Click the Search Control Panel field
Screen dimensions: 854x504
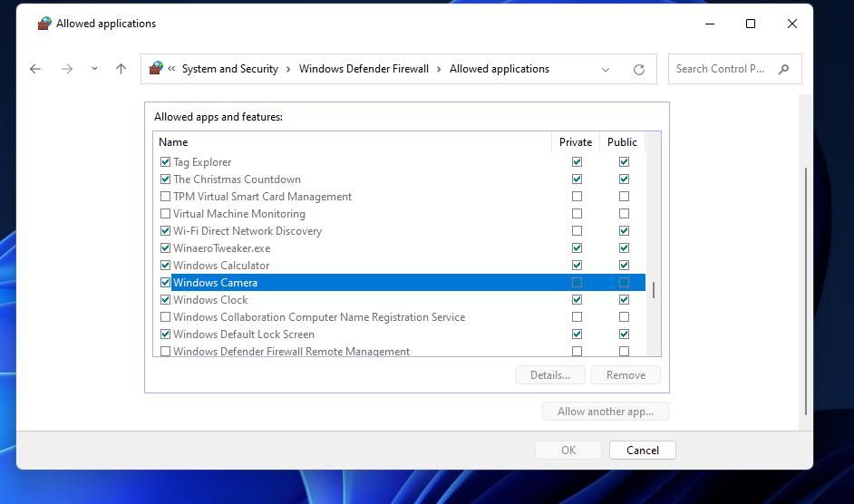(x=721, y=69)
